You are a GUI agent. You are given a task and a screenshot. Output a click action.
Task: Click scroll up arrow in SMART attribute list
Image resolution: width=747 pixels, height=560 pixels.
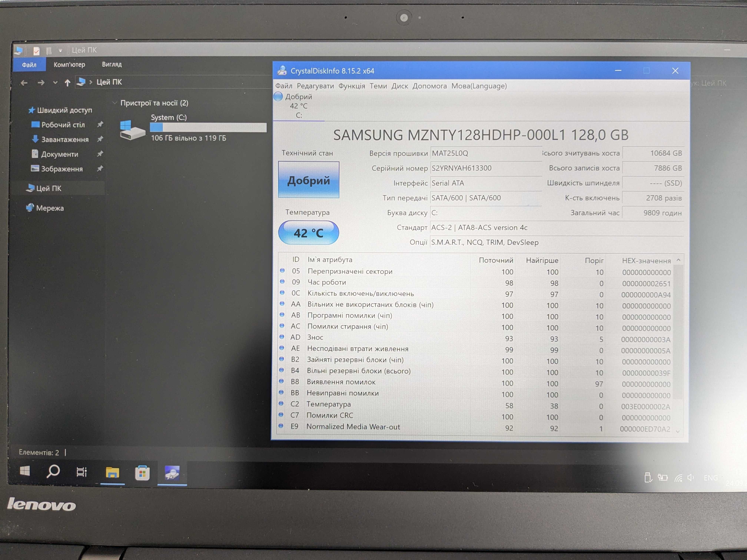[x=678, y=260]
